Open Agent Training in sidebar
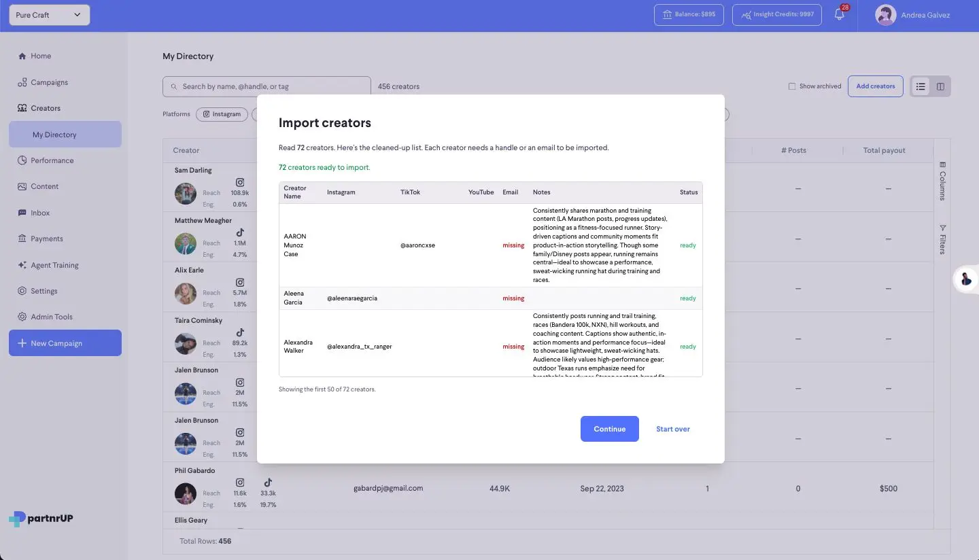 coord(54,265)
